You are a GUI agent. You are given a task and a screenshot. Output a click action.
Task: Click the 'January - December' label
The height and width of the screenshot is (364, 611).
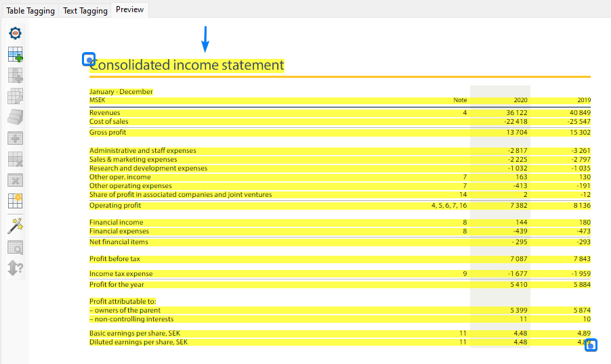coord(121,91)
